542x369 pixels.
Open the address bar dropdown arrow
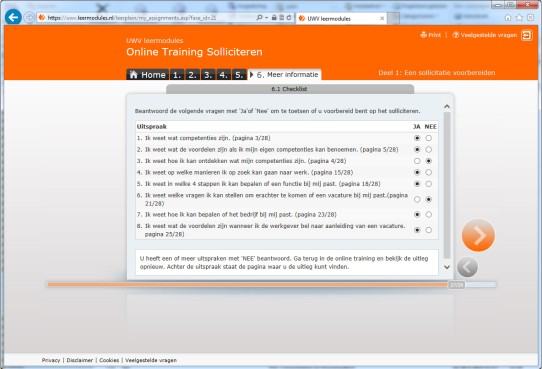coord(267,18)
